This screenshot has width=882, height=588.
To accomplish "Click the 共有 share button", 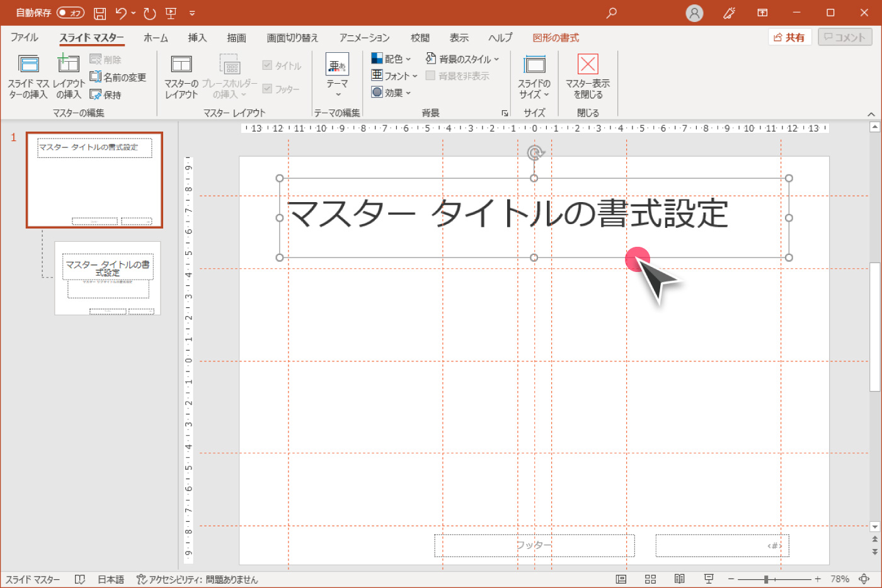I will pos(790,37).
